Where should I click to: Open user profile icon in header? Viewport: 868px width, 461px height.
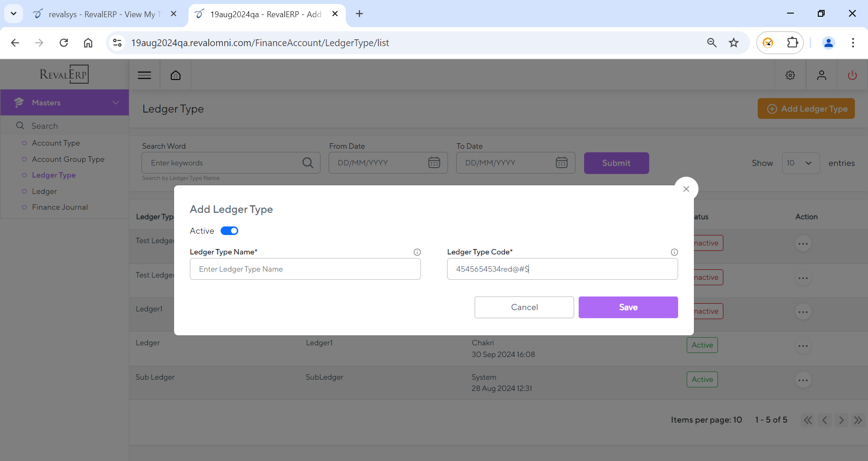[821, 75]
